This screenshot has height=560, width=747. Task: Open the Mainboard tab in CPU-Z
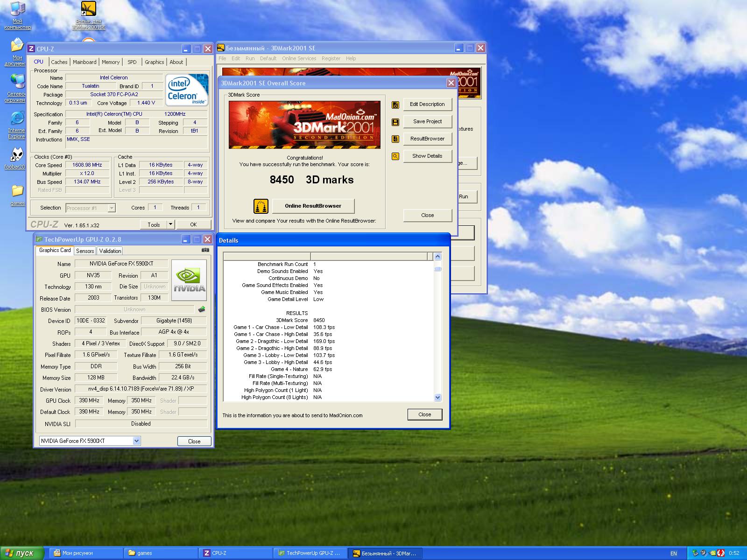coord(85,62)
